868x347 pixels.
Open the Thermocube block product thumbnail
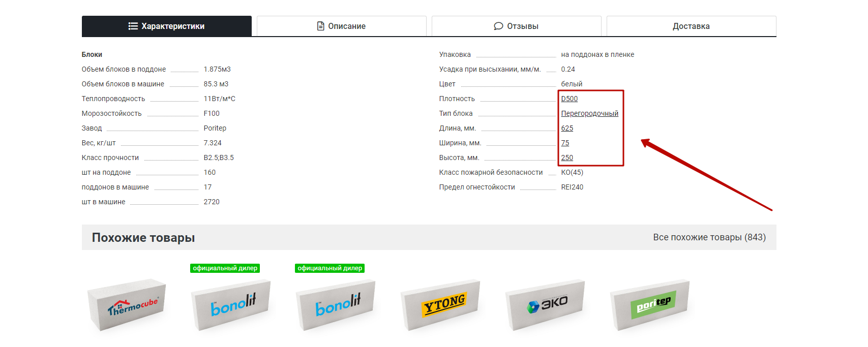coord(127,305)
